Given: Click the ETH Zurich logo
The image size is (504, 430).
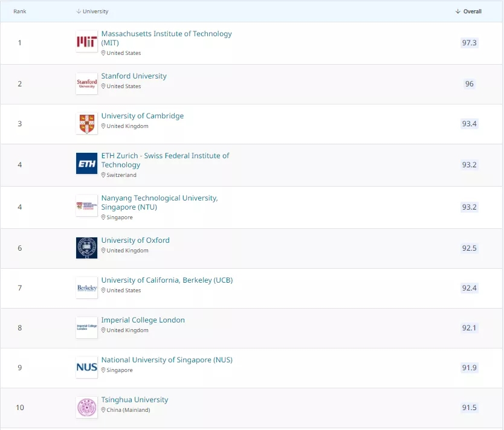Looking at the screenshot, I should (x=86, y=164).
